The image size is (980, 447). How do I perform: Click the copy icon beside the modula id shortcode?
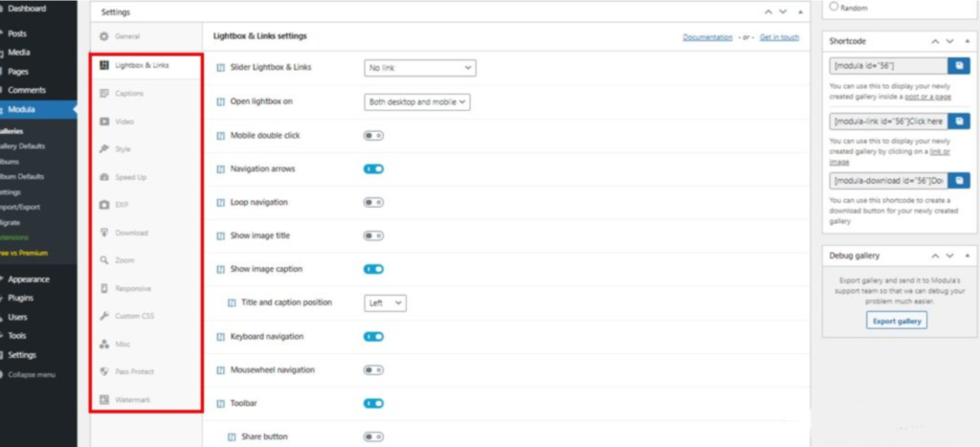(957, 65)
